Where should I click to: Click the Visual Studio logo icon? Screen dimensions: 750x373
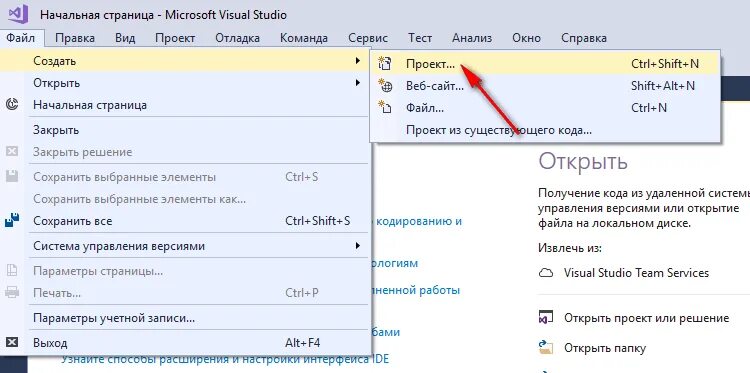(19, 14)
